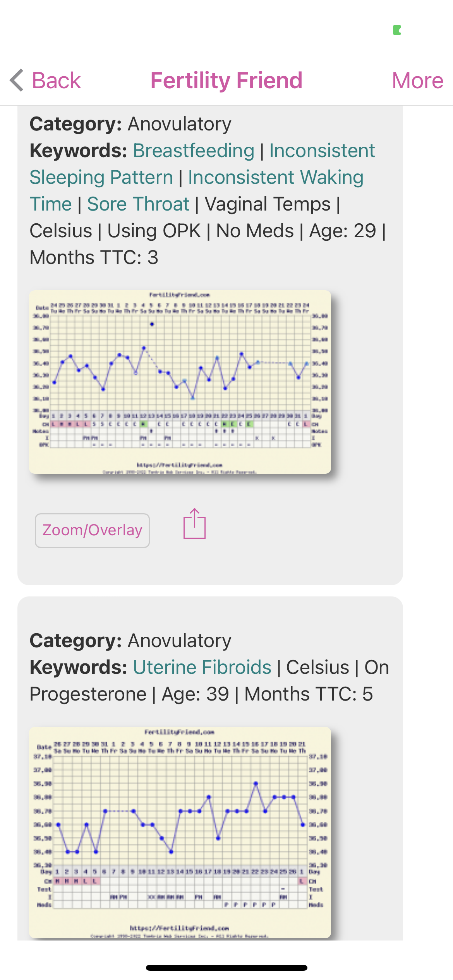453x980 pixels.
Task: Tap the Vaginal Temps keyword text
Action: 268,204
